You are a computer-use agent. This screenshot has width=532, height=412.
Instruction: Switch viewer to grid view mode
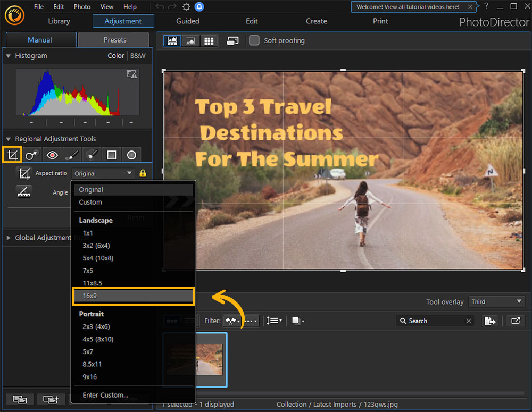[209, 40]
